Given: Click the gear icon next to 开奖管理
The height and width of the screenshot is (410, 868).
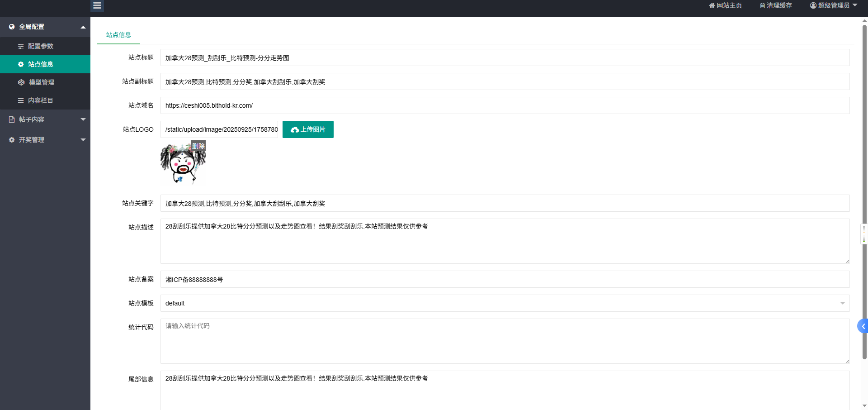Looking at the screenshot, I should 12,140.
